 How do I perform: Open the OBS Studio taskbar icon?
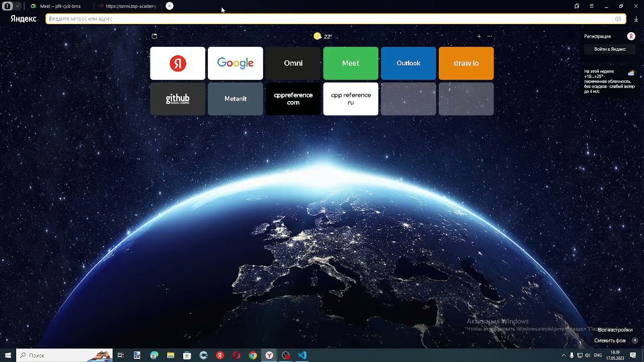point(286,355)
